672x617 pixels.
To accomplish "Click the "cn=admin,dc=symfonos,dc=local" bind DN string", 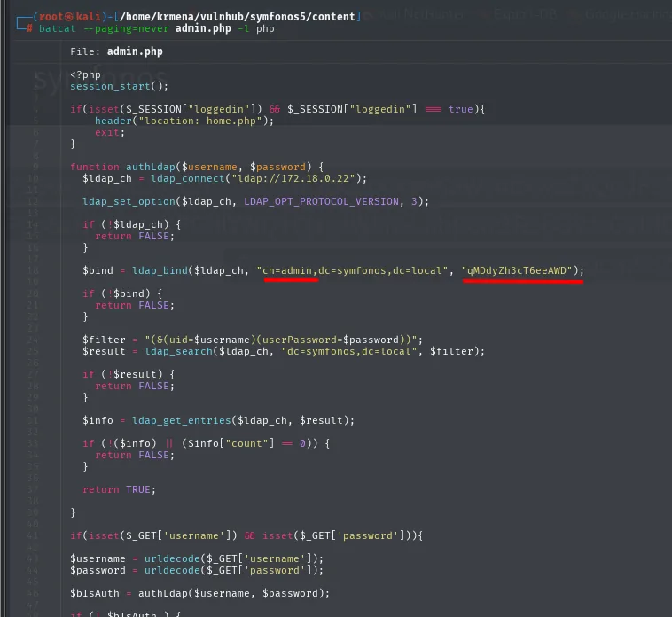I will [352, 270].
